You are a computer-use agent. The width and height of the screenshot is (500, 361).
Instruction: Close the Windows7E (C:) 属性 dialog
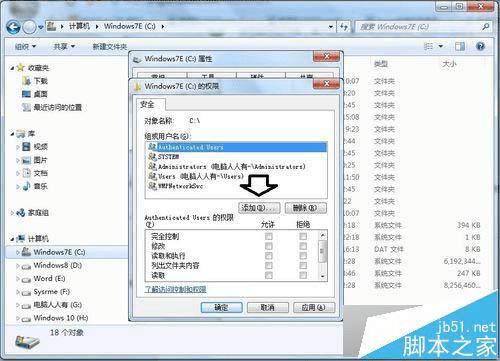coord(327,56)
